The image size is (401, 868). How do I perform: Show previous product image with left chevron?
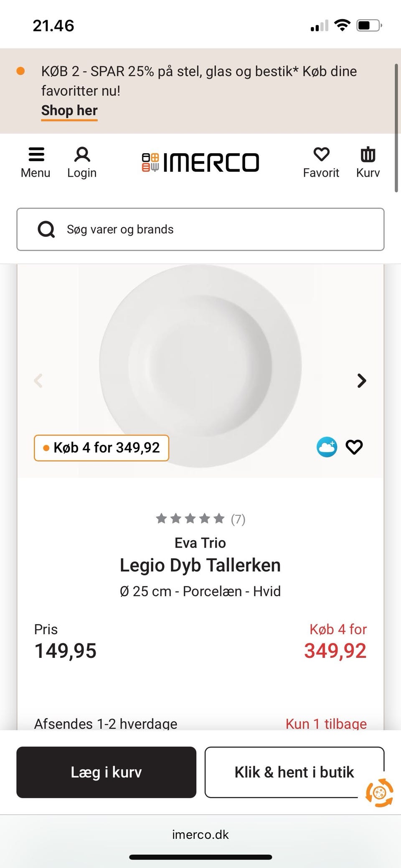38,381
